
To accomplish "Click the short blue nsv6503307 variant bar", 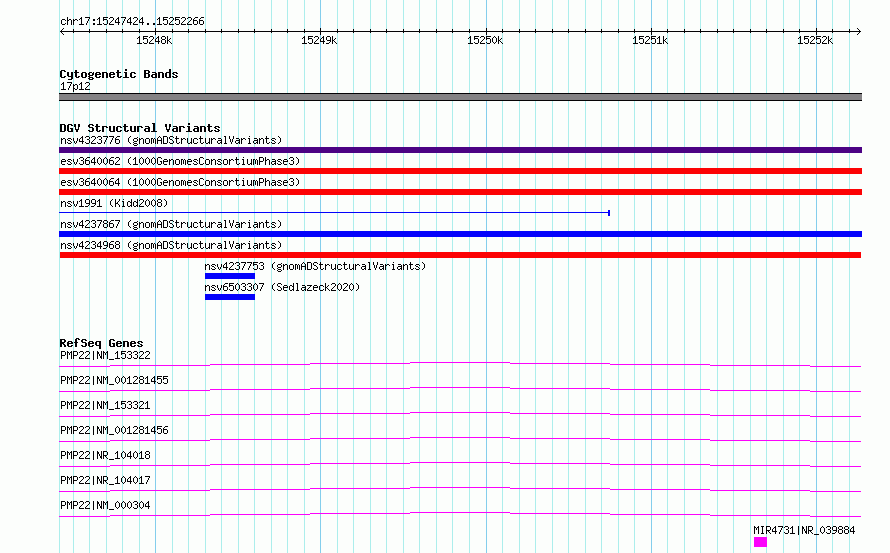I will (x=230, y=297).
